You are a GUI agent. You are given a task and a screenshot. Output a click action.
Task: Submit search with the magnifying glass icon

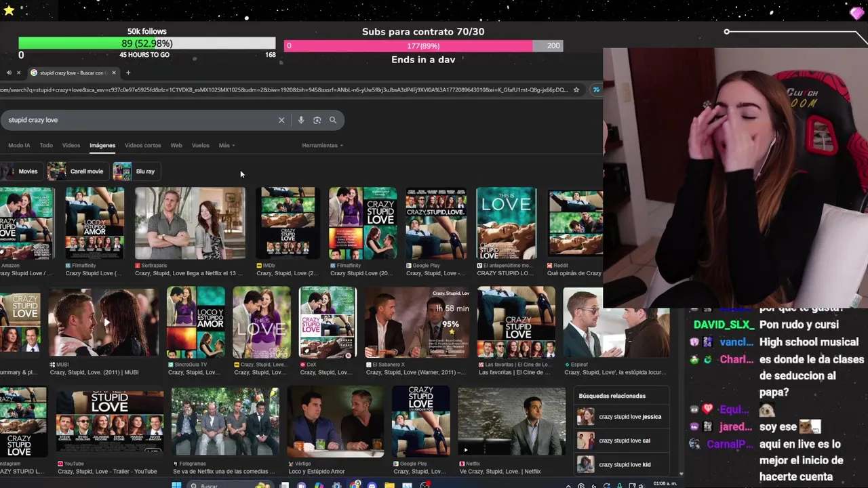pyautogui.click(x=333, y=120)
